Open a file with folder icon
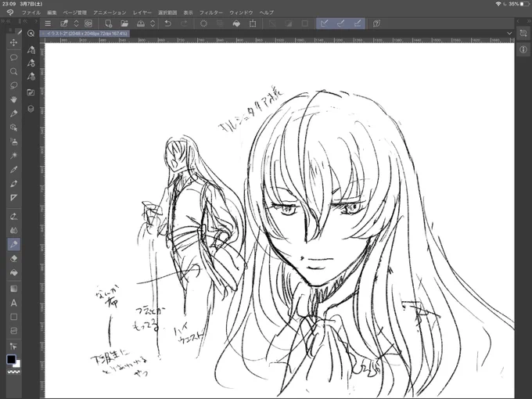 pos(124,23)
